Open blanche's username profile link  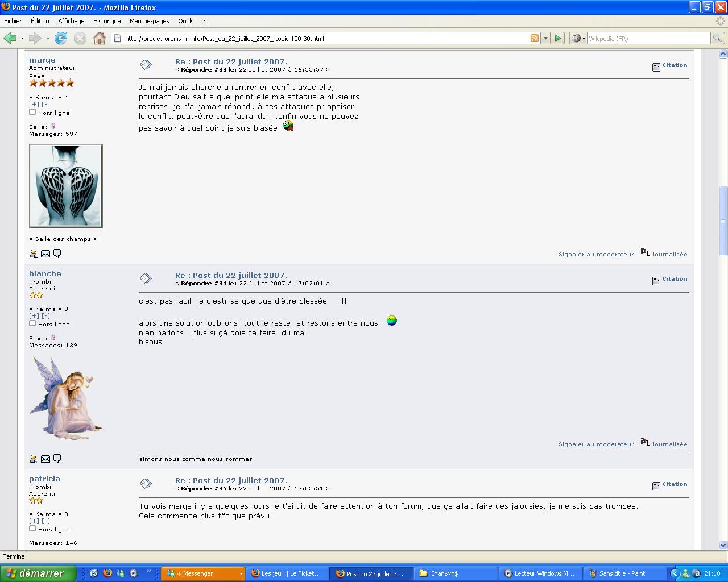45,273
